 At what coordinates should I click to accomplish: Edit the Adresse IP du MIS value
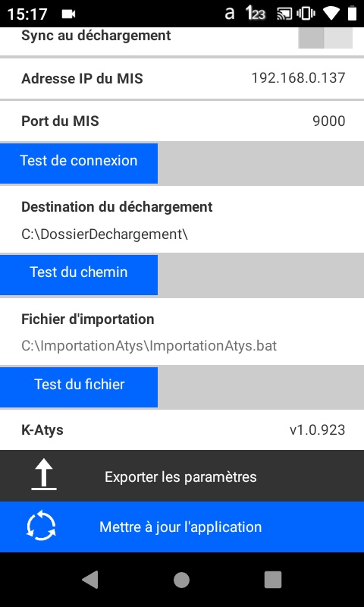[298, 78]
